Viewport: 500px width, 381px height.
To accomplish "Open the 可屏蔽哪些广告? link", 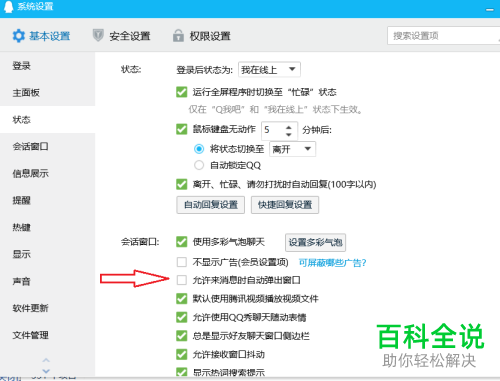I will click(332, 263).
